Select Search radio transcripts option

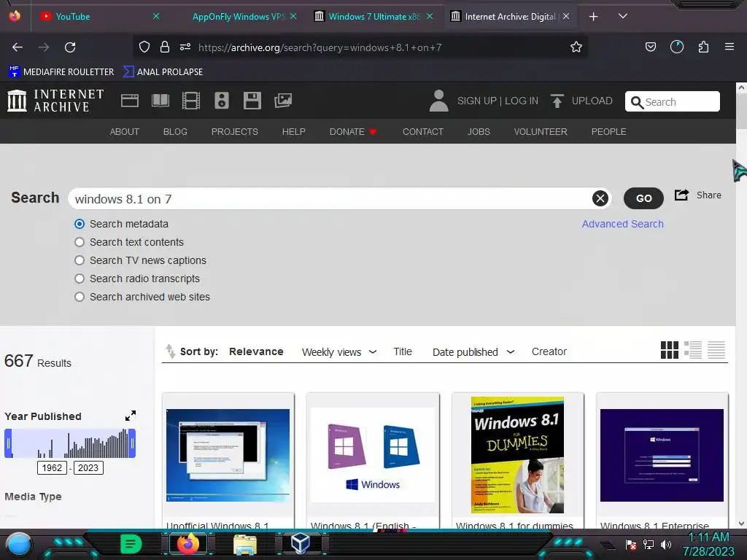click(80, 279)
